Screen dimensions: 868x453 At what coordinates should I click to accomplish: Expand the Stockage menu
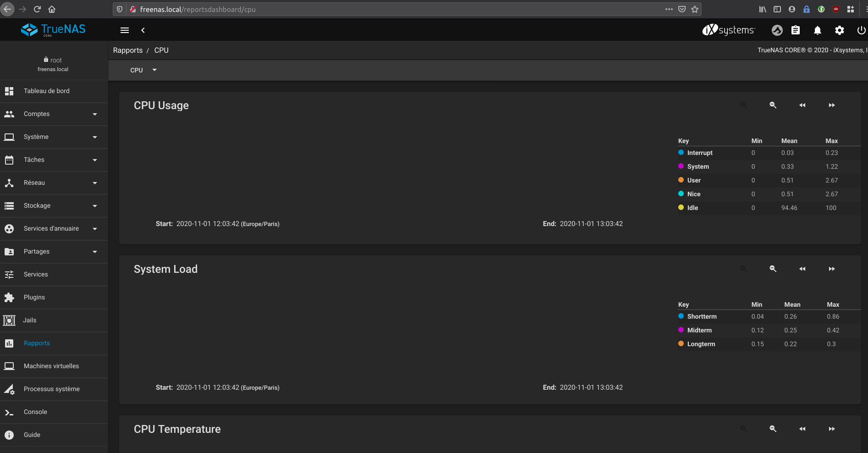click(x=54, y=206)
